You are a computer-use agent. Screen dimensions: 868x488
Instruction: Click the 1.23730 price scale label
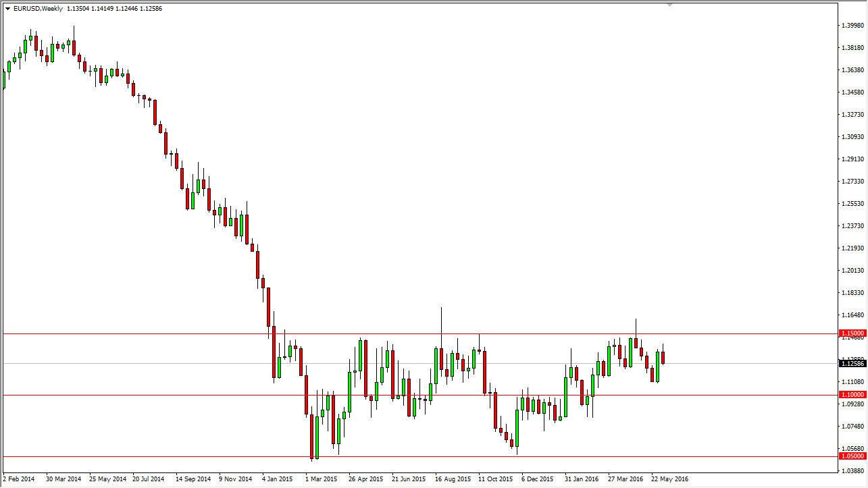[x=853, y=226]
